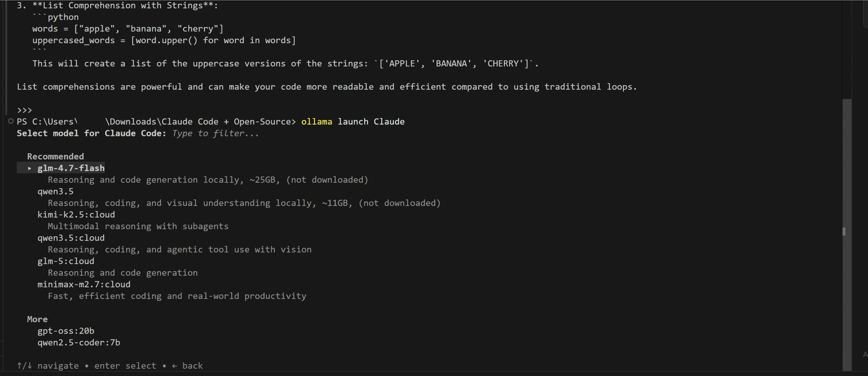This screenshot has width=868, height=376.
Task: Click the Recommended section heading
Action: (55, 157)
